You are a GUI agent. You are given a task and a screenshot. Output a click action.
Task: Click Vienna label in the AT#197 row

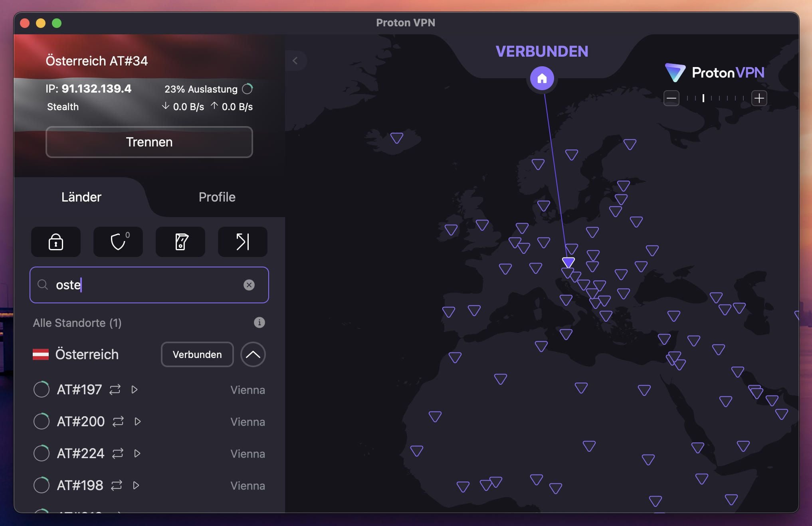pos(248,390)
